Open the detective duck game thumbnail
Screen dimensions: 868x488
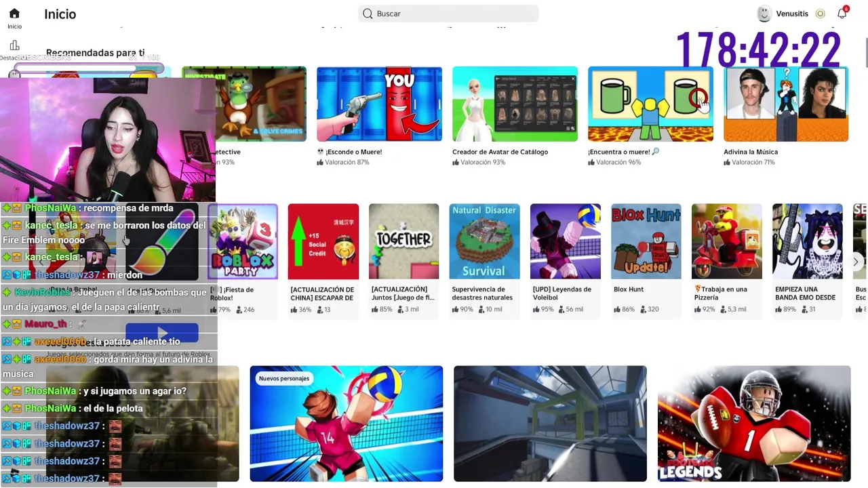[261, 104]
